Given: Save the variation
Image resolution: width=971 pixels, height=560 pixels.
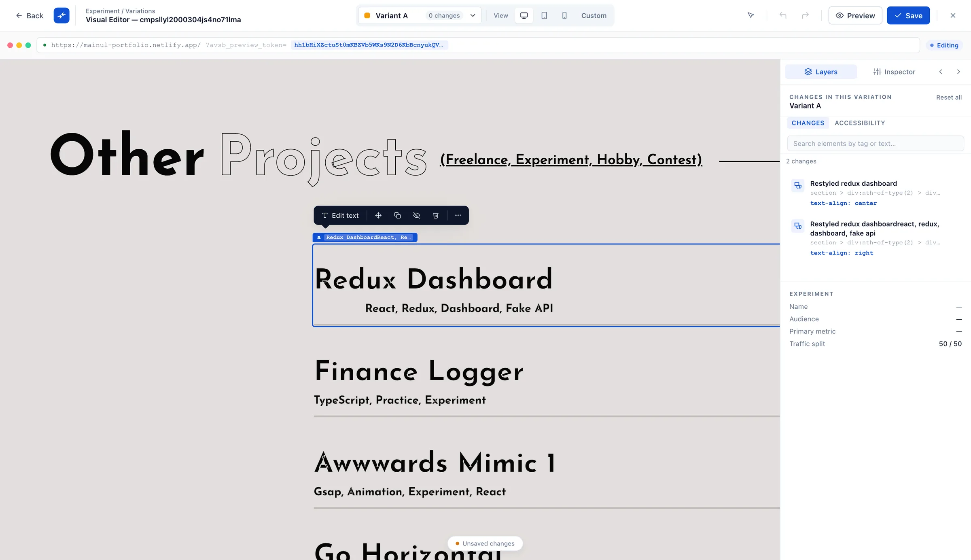Looking at the screenshot, I should pyautogui.click(x=908, y=15).
